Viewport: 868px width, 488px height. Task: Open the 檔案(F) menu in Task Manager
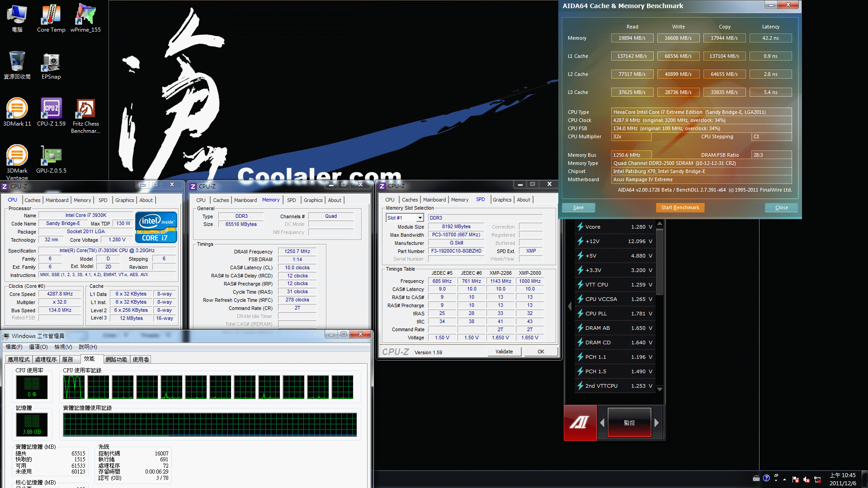pyautogui.click(x=14, y=347)
